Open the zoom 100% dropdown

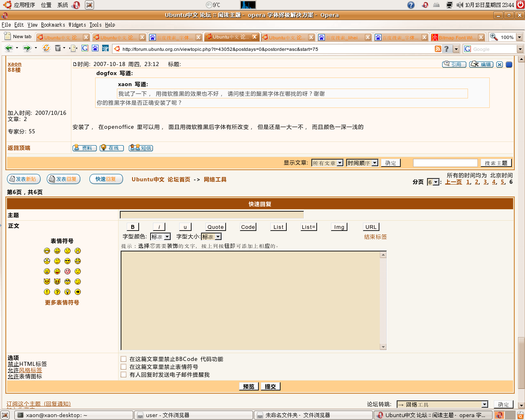[519, 37]
